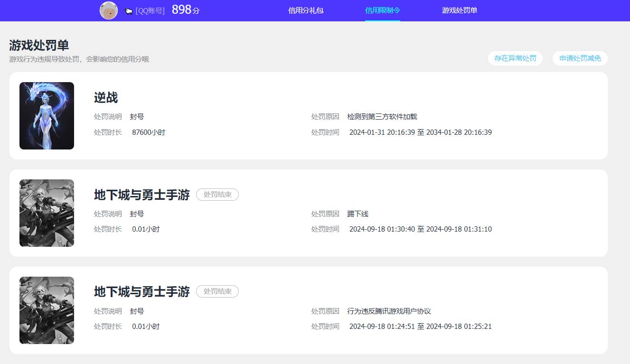Click 处罚结束 badge in the 01:24:51 card
Image resolution: width=630 pixels, height=364 pixels.
(x=217, y=291)
